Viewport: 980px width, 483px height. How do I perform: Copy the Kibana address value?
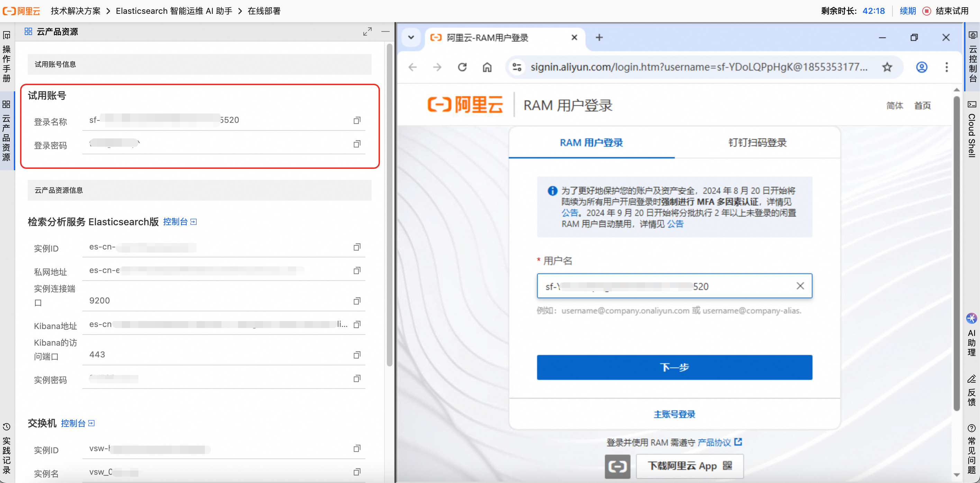click(x=356, y=325)
